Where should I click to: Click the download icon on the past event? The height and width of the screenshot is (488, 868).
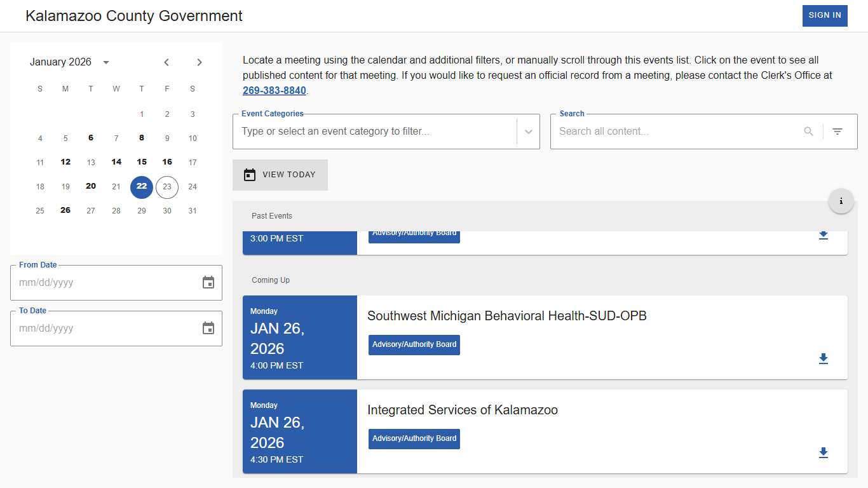(824, 235)
